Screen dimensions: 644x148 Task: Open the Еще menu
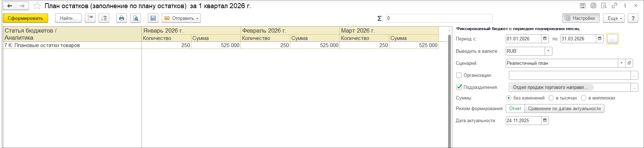tap(615, 18)
